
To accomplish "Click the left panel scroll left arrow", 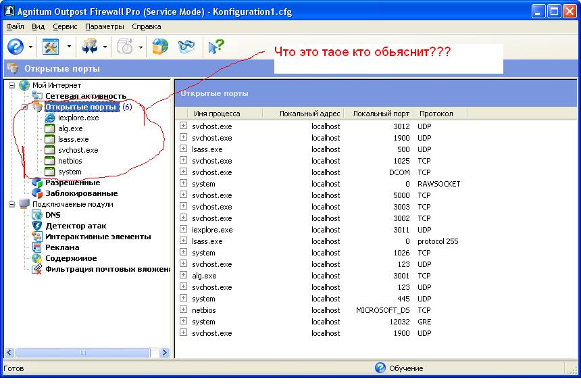I will point(9,352).
